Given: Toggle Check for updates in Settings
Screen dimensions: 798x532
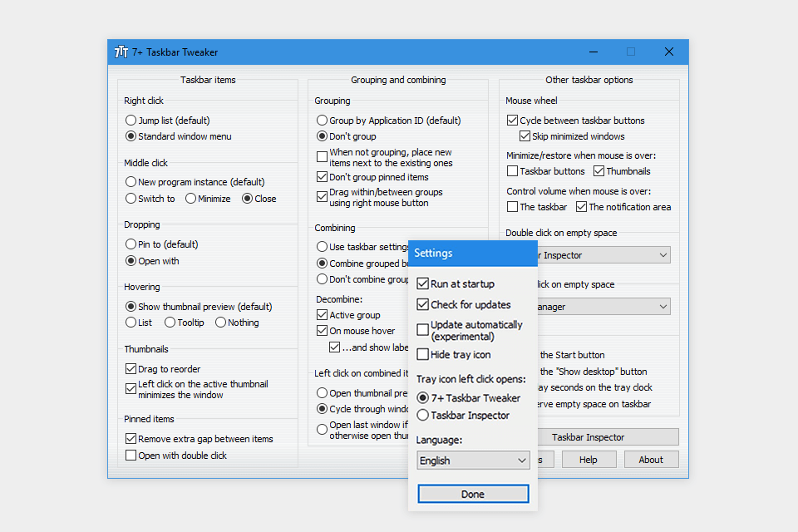Looking at the screenshot, I should tap(422, 304).
